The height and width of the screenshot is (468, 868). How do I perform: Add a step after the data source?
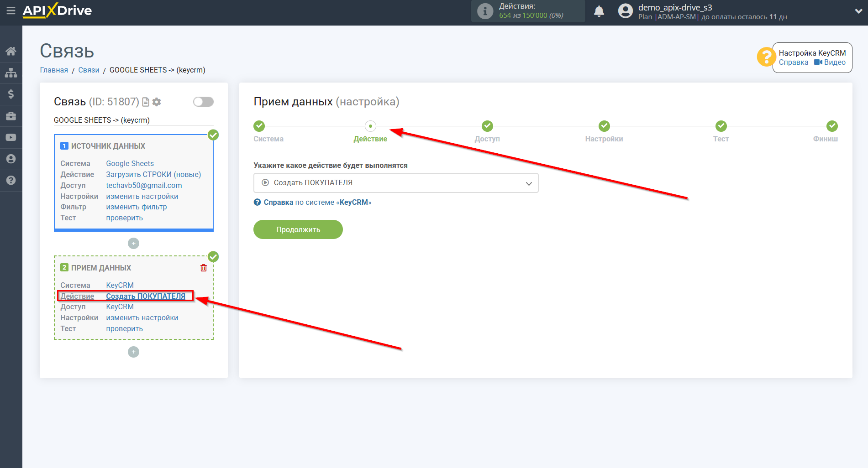(133, 244)
